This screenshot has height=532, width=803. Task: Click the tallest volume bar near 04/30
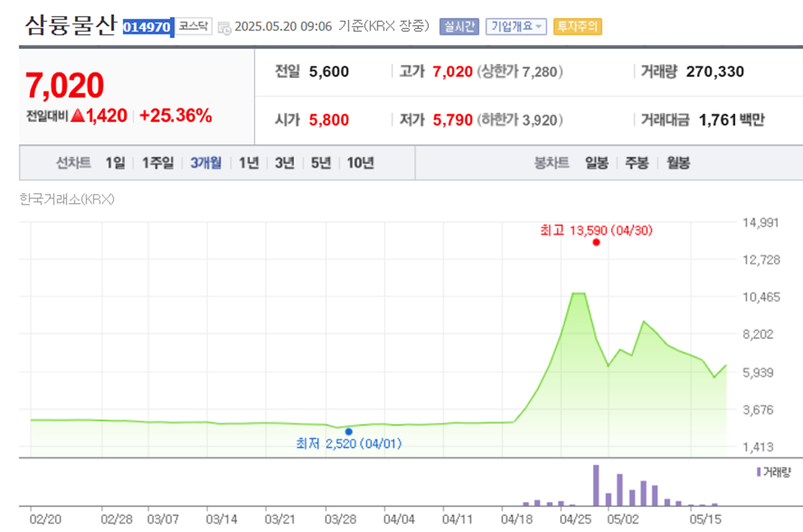point(596,485)
